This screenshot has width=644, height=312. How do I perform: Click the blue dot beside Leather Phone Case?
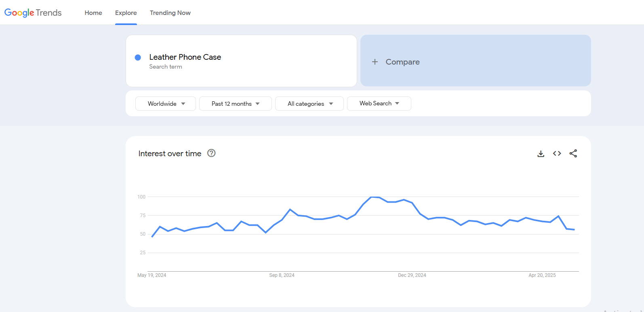(x=138, y=57)
